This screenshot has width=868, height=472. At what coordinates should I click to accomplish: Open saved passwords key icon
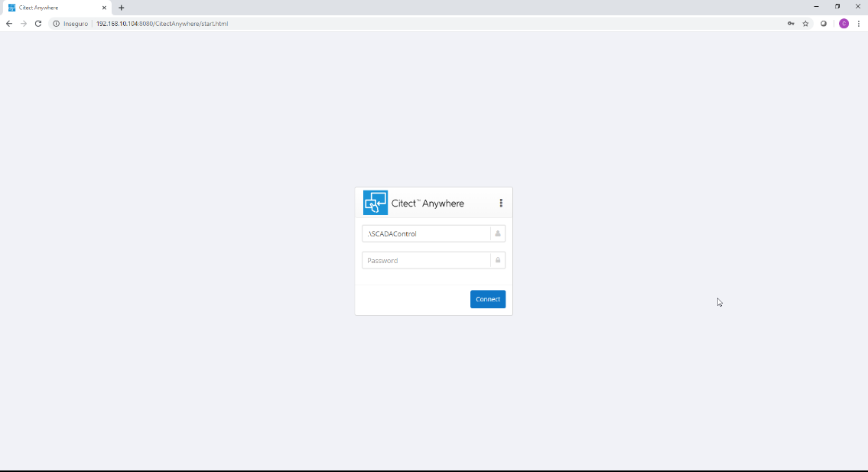[791, 24]
